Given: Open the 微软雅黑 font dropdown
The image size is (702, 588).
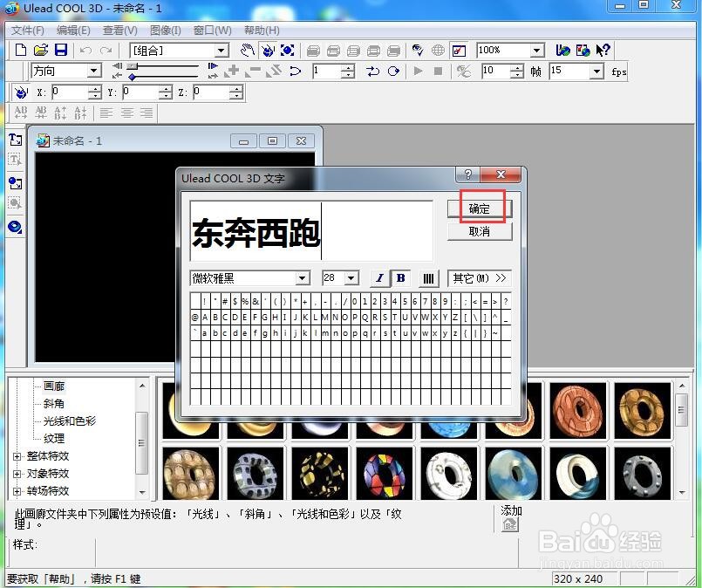Looking at the screenshot, I should click(303, 278).
